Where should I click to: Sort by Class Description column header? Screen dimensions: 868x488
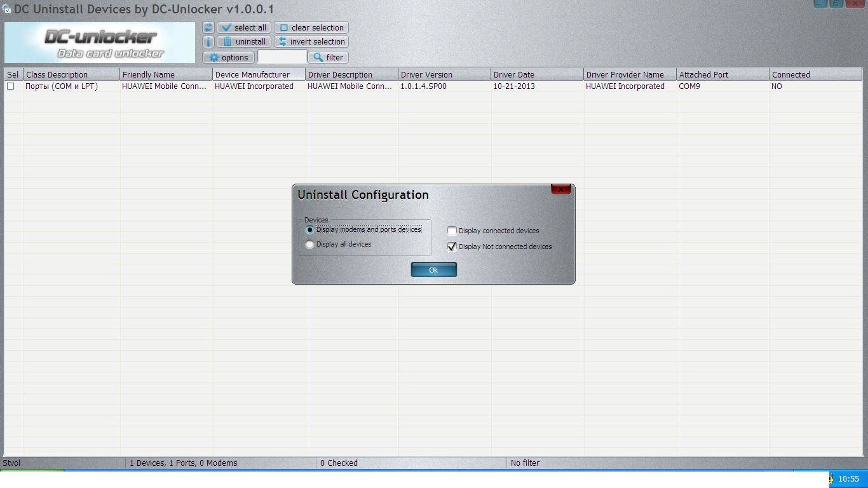click(72, 74)
